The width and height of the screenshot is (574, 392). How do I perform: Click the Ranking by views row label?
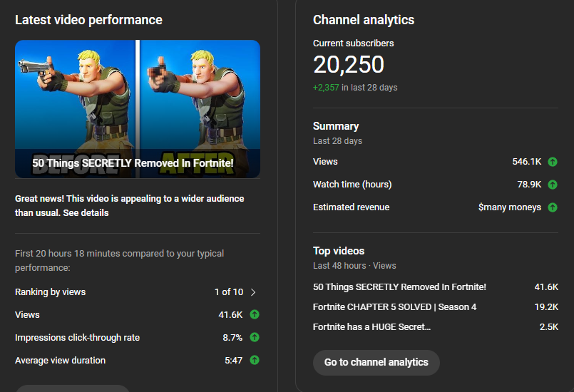point(50,292)
